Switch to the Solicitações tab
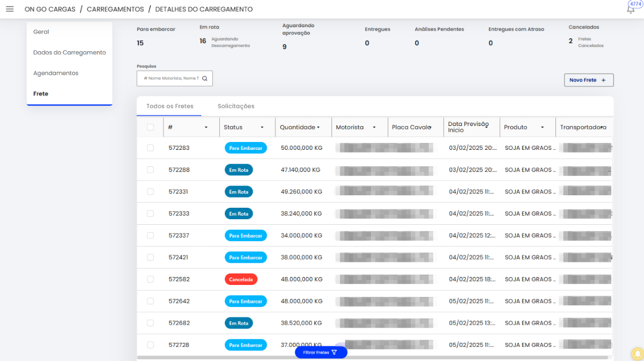The width and height of the screenshot is (644, 361). [x=236, y=106]
